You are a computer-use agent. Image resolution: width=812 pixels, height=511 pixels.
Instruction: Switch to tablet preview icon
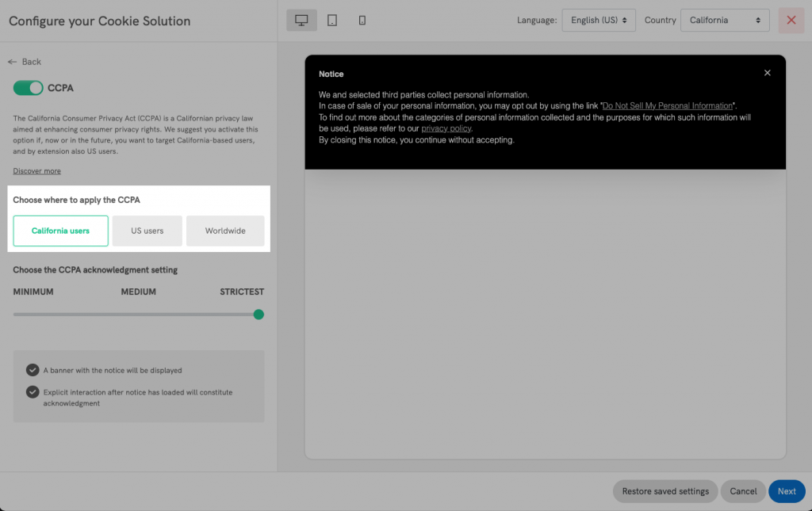[x=332, y=21]
